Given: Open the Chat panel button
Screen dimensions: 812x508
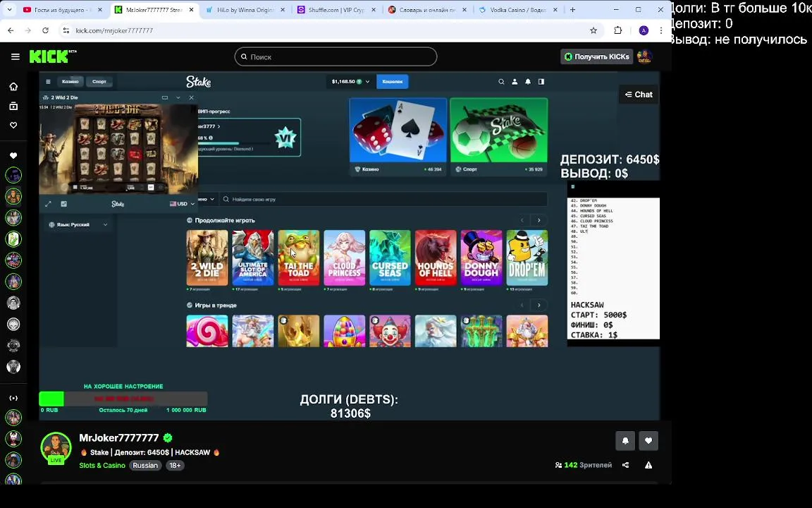Looking at the screenshot, I should tap(639, 95).
